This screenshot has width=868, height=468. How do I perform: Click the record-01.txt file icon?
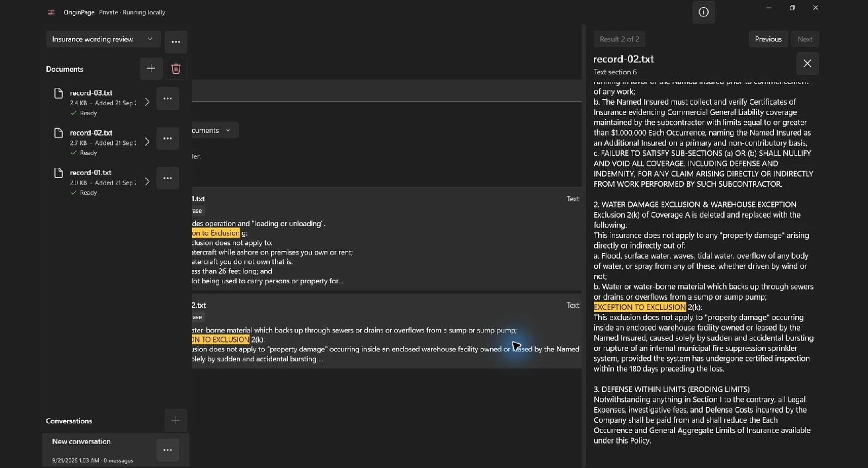point(59,173)
